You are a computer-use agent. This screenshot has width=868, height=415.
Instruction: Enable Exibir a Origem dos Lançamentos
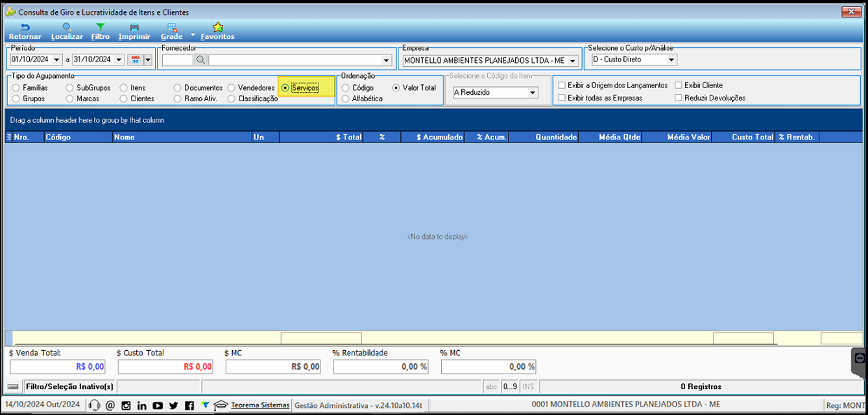tap(562, 85)
